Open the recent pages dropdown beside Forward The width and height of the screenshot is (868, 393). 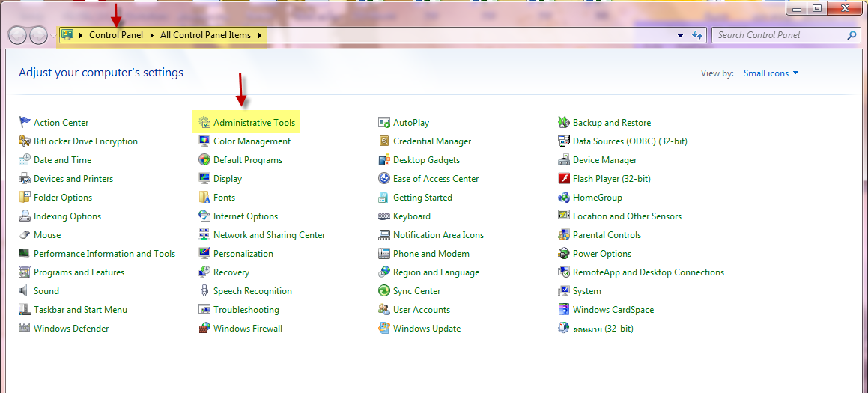pos(53,36)
